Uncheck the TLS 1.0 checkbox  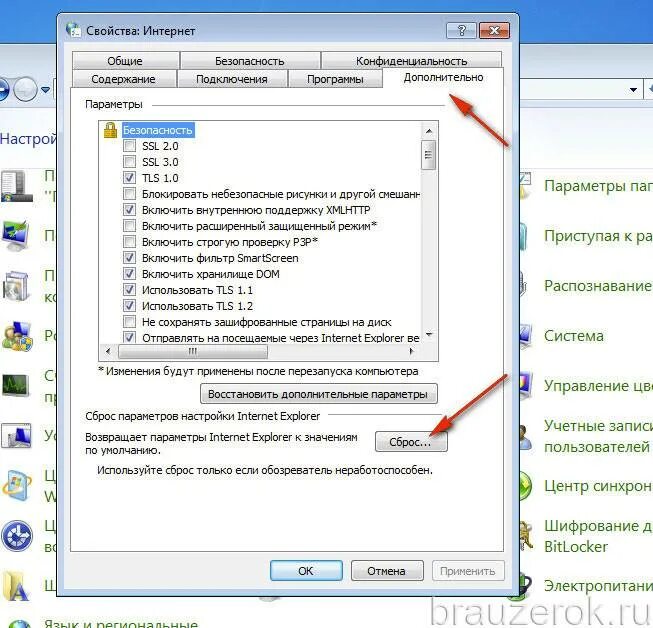point(130,178)
